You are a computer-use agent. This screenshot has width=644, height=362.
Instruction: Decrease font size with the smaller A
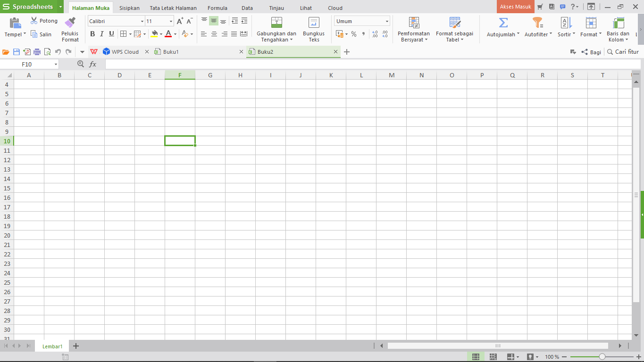(190, 21)
